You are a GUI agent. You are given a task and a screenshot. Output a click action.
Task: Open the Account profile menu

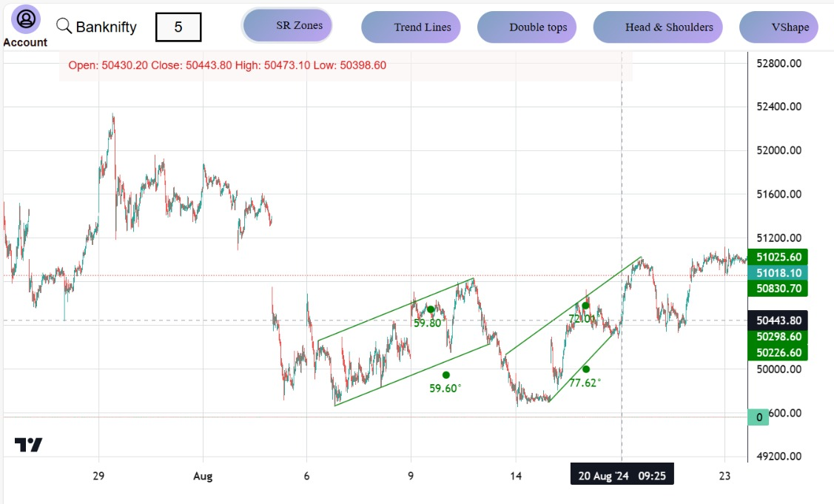pyautogui.click(x=24, y=20)
